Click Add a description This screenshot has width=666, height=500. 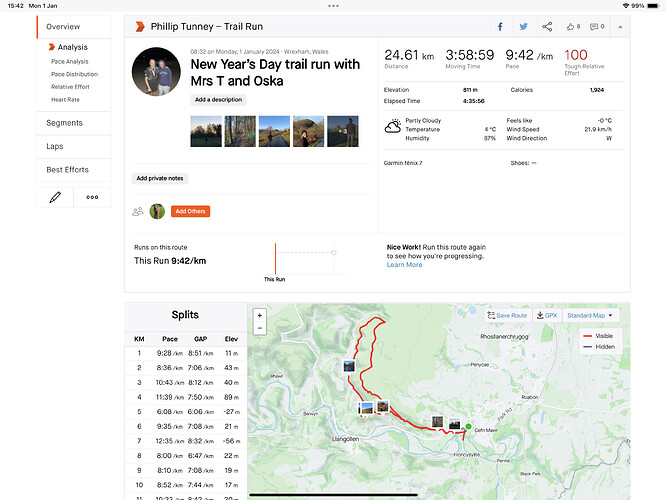218,100
